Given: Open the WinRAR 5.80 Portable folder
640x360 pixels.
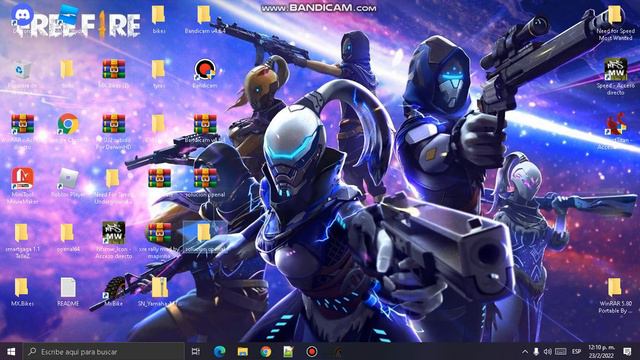Looking at the screenshot, I should click(615, 288).
